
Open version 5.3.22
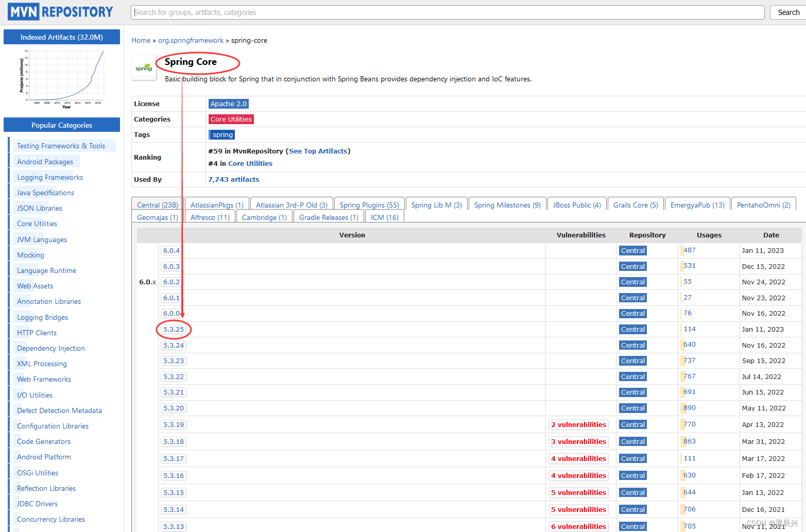coord(174,376)
